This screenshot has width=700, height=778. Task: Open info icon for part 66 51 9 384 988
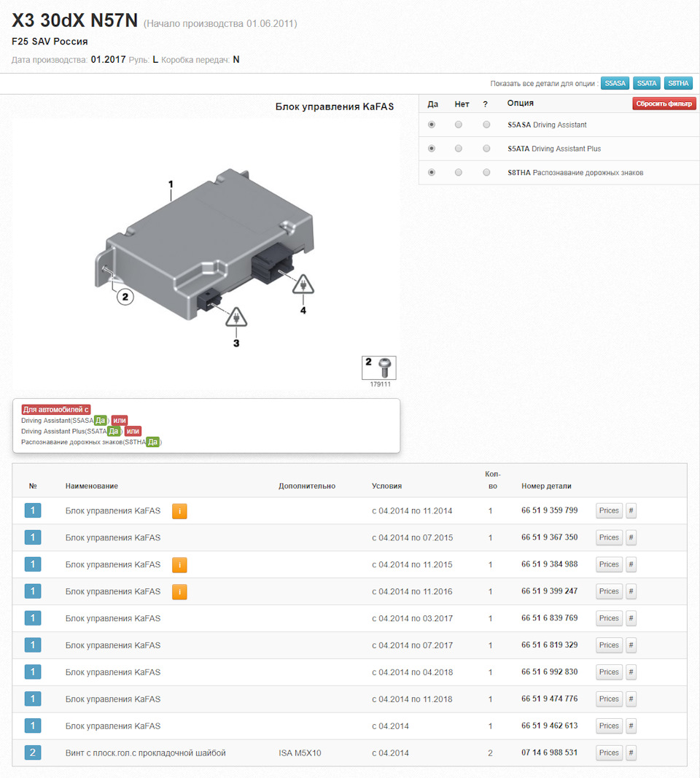click(x=179, y=564)
